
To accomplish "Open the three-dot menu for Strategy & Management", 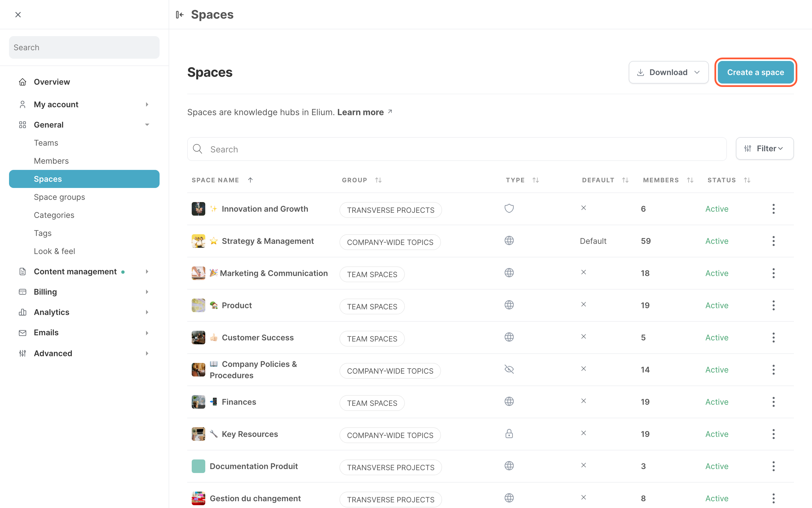I will [773, 241].
